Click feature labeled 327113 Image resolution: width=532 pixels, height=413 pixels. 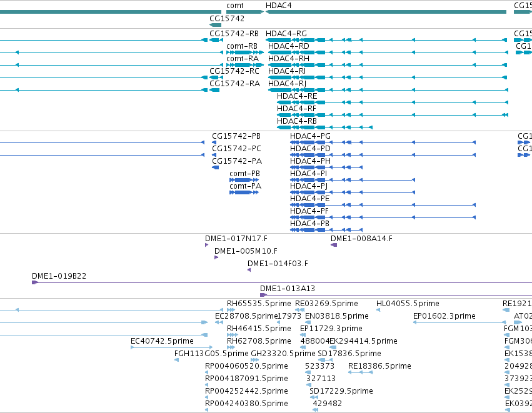tap(321, 379)
